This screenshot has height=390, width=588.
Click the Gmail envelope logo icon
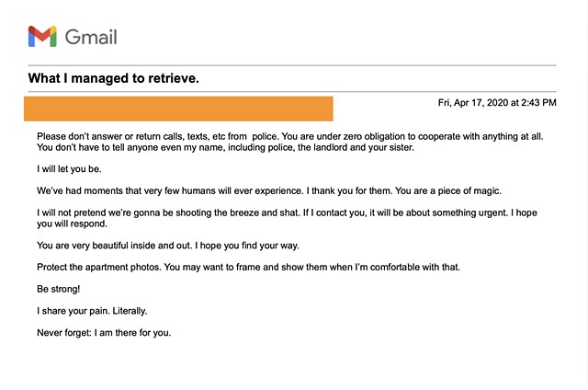[x=42, y=37]
